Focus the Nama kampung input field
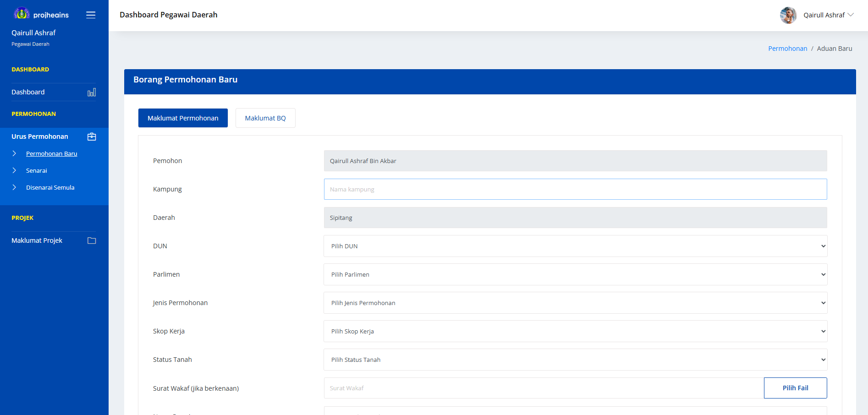 [575, 189]
